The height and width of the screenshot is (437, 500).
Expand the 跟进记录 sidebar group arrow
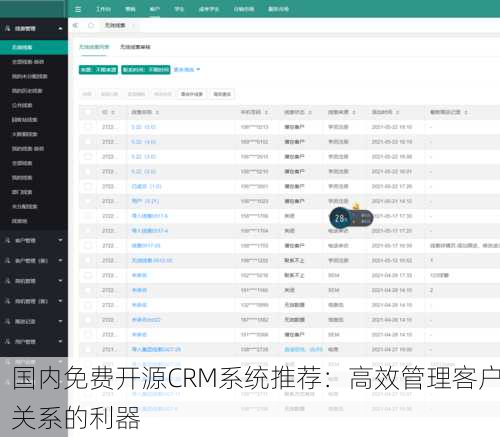(x=60, y=321)
